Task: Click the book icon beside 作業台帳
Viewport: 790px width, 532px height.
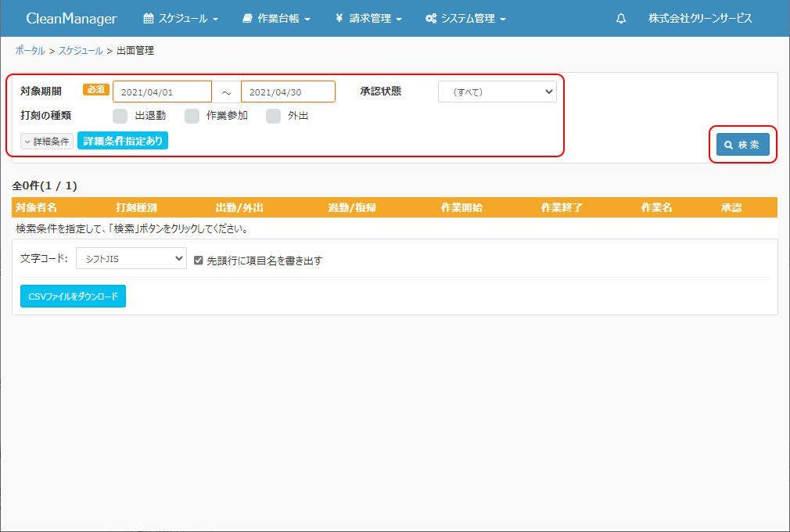Action: (x=247, y=19)
